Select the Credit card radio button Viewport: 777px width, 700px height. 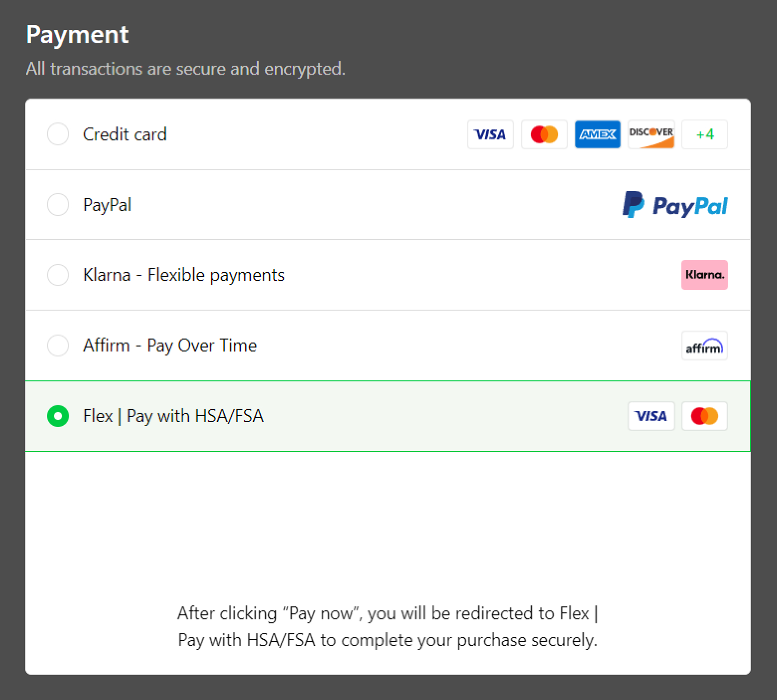coord(58,134)
